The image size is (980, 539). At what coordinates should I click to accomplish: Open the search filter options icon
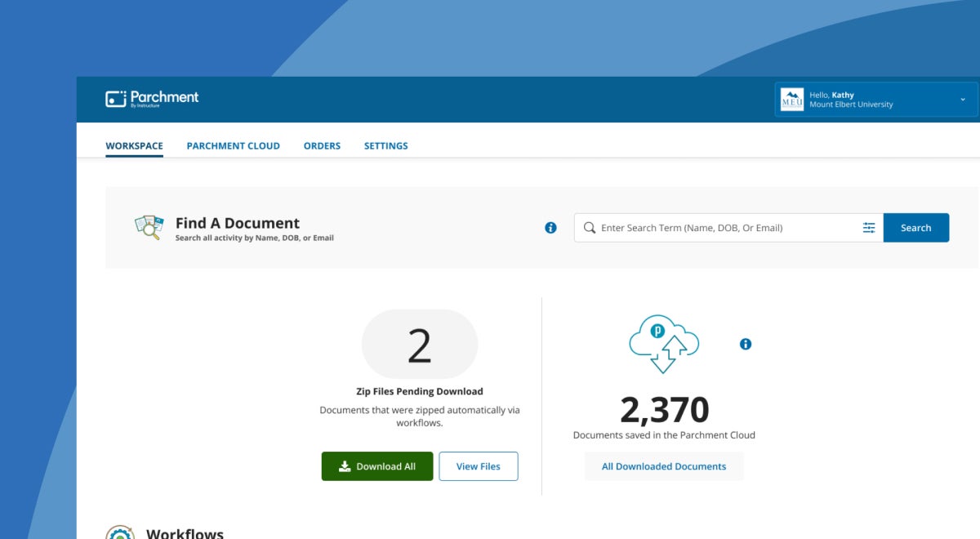point(869,228)
